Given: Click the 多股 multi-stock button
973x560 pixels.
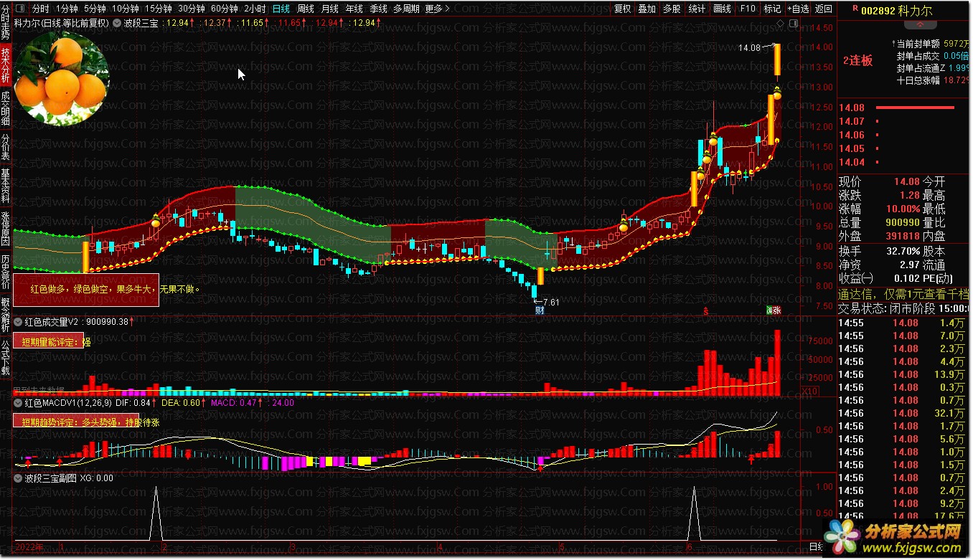Looking at the screenshot, I should (x=672, y=9).
